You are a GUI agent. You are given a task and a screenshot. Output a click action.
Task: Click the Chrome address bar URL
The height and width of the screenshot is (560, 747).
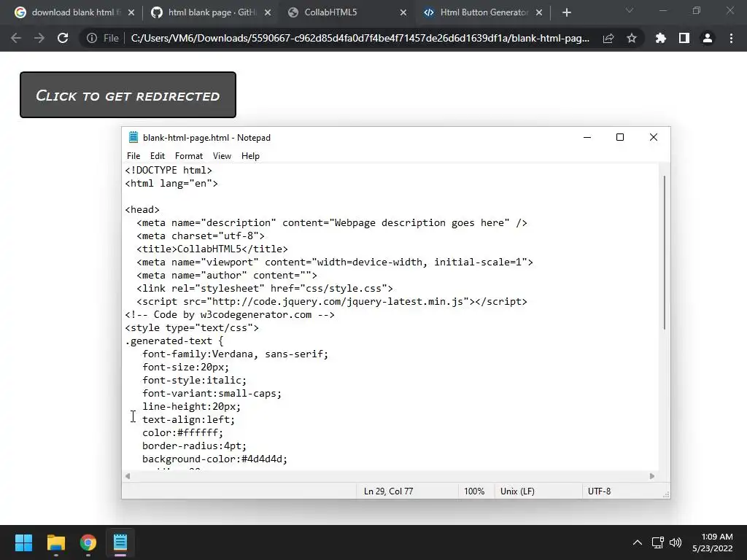tap(360, 38)
